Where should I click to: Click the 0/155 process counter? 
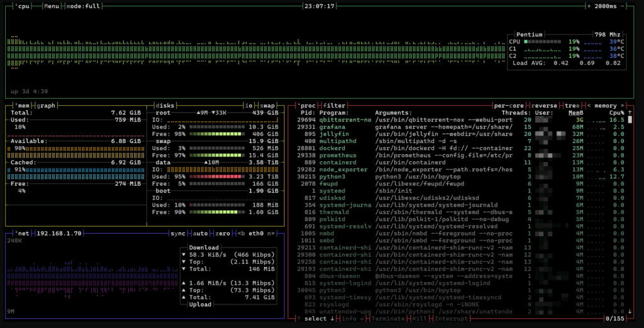(x=615, y=319)
